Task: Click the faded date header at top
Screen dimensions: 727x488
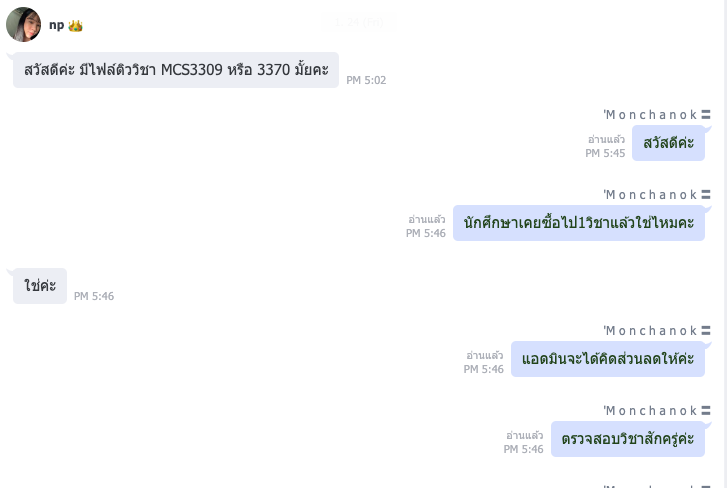Action: tap(359, 22)
